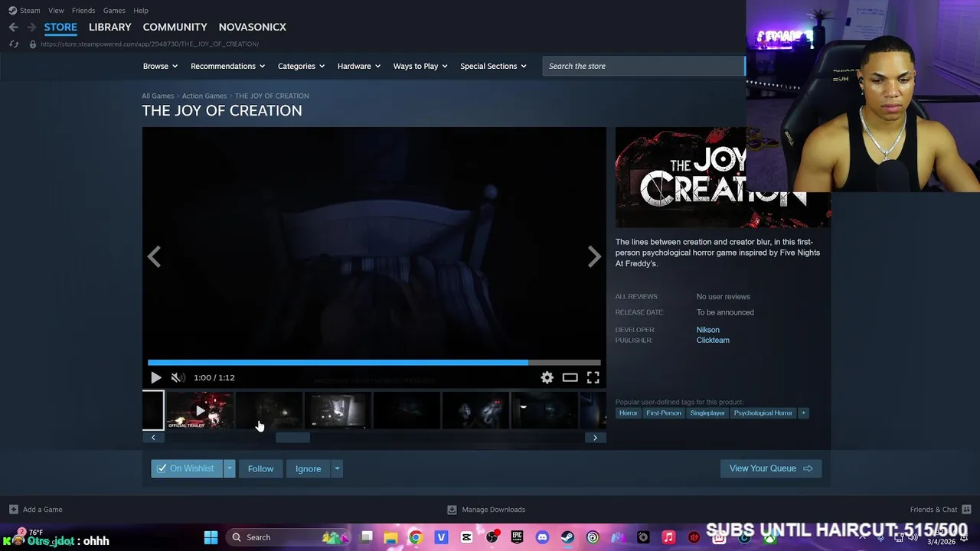Click the Search the store field

(x=643, y=66)
